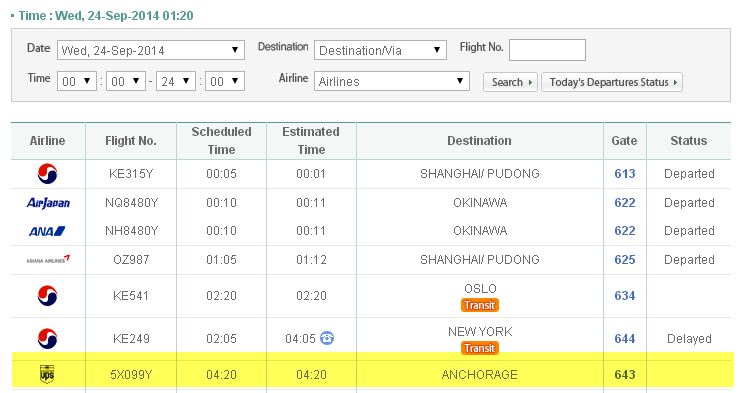The width and height of the screenshot is (746, 393).
Task: Click gate 644 link
Action: [625, 339]
